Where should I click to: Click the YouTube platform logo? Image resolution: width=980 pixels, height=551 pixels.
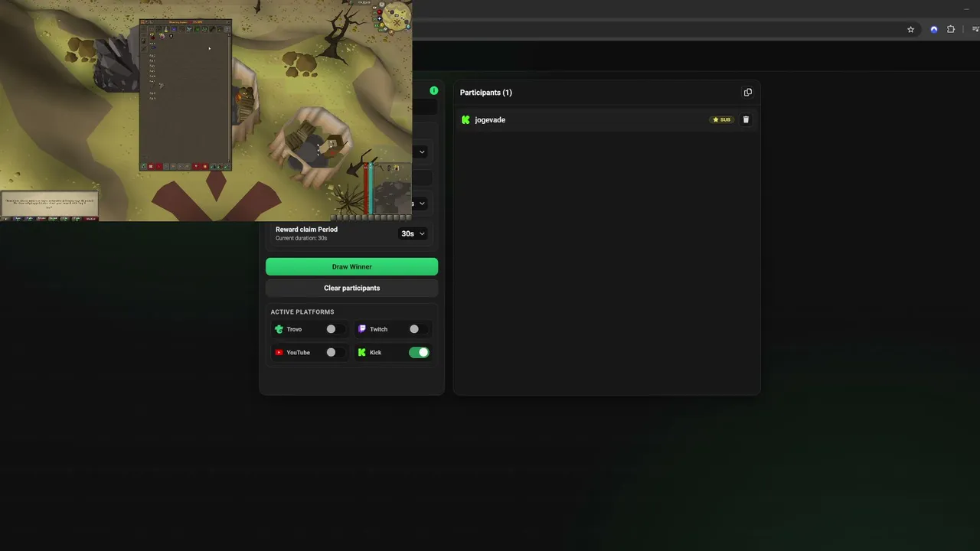[x=279, y=353]
